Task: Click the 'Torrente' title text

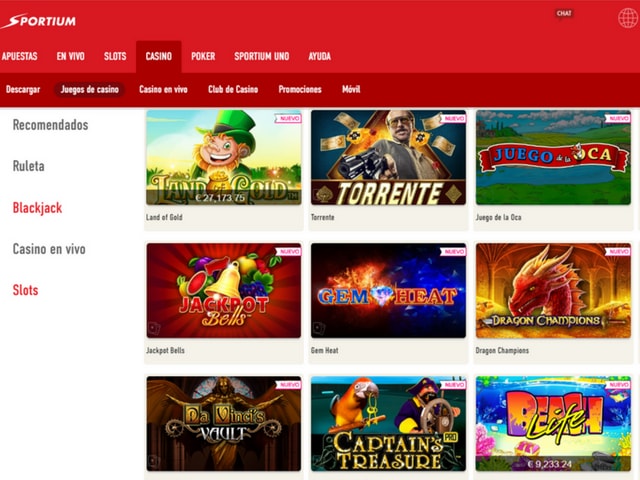Action: coord(322,217)
